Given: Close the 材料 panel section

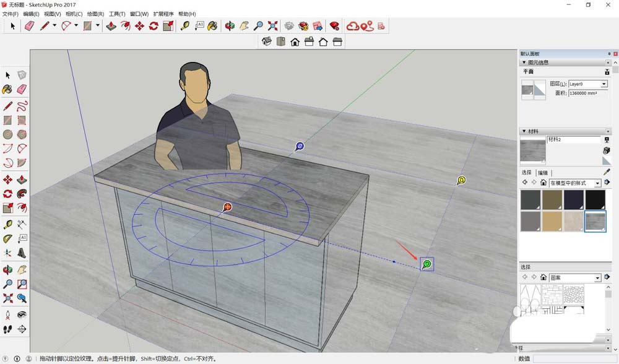Looking at the screenshot, I should [x=607, y=131].
